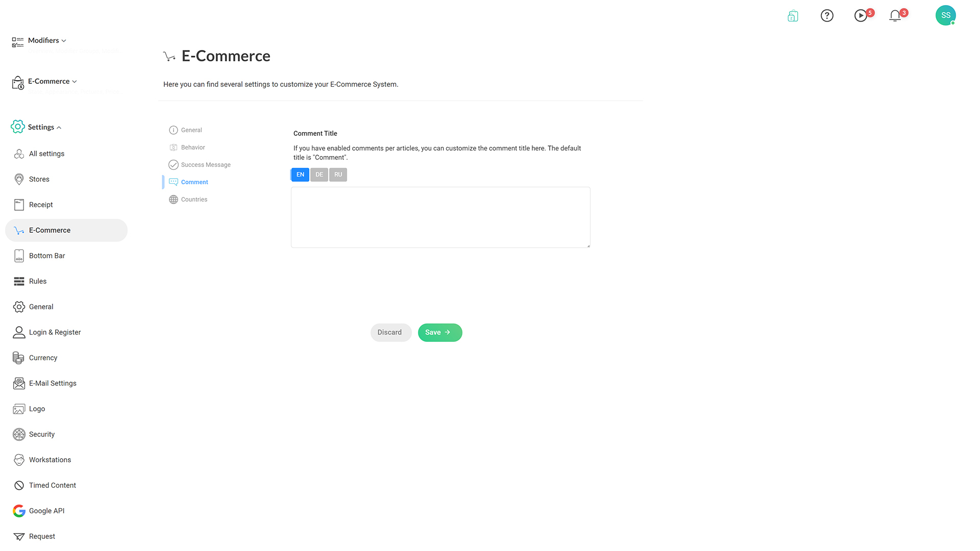Open the video tutorials play icon
This screenshot has width=980, height=551.
(x=861, y=16)
